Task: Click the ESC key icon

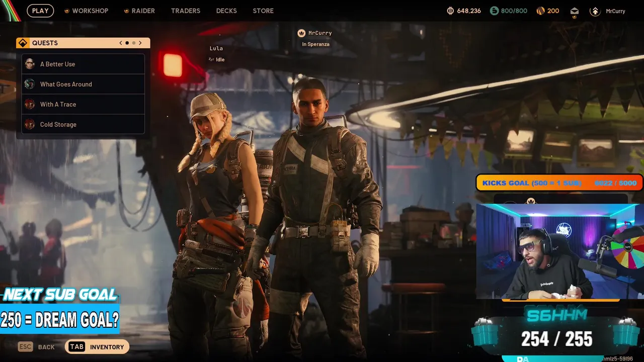Action: [25, 347]
